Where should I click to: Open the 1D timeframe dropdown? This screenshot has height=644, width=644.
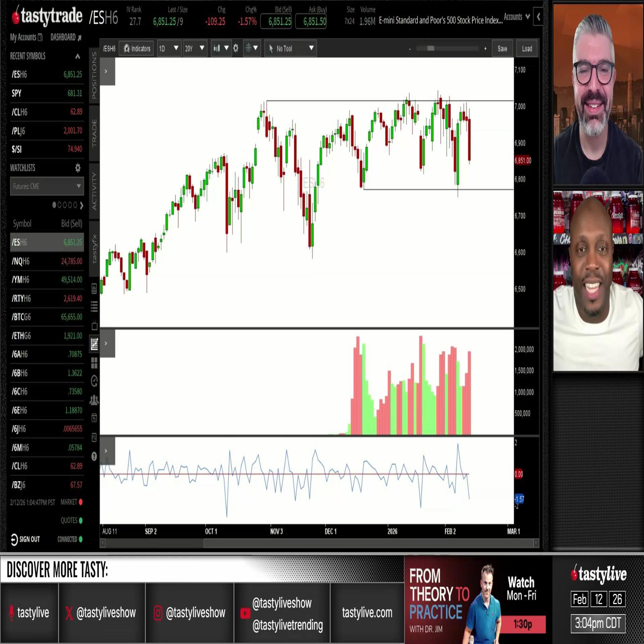(x=168, y=49)
